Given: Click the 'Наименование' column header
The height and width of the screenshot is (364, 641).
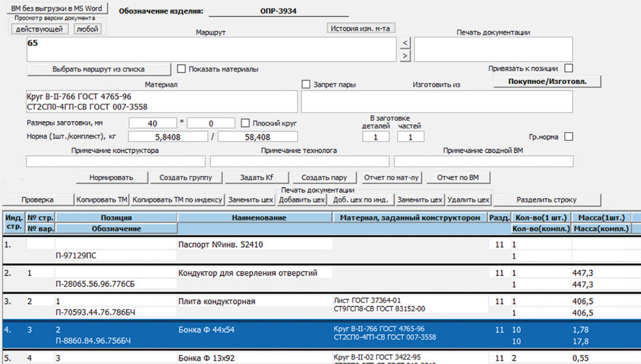Looking at the screenshot, I should pos(255,218).
